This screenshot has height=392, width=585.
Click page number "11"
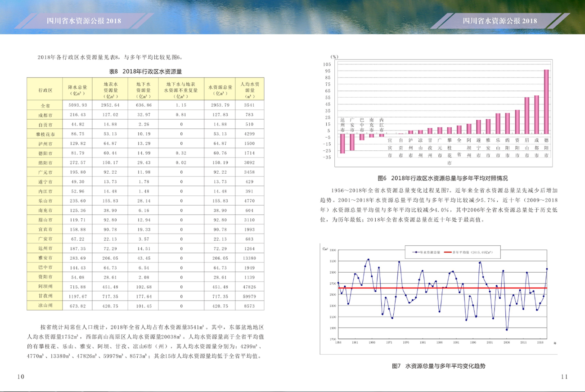[565, 376]
